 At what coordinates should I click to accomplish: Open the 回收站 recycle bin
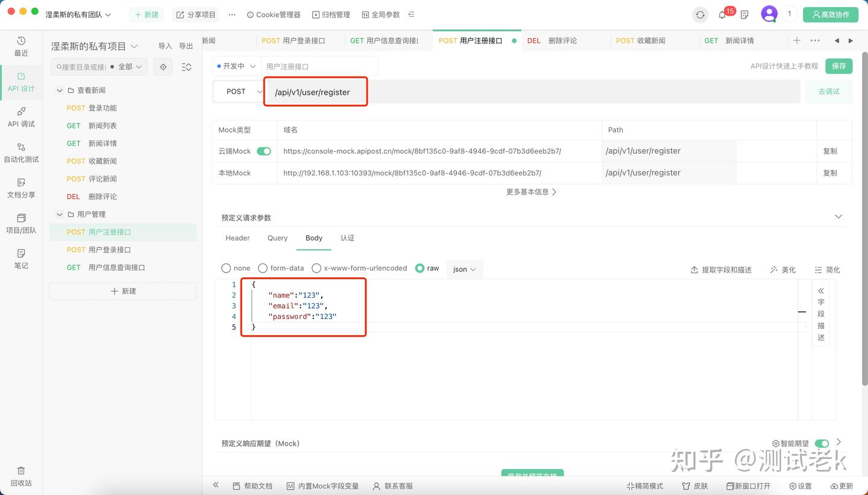click(x=21, y=476)
